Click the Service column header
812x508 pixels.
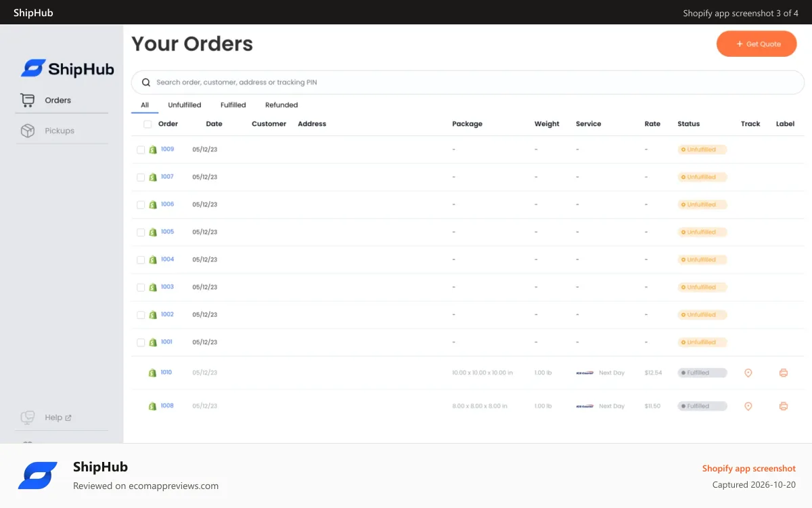(x=589, y=124)
